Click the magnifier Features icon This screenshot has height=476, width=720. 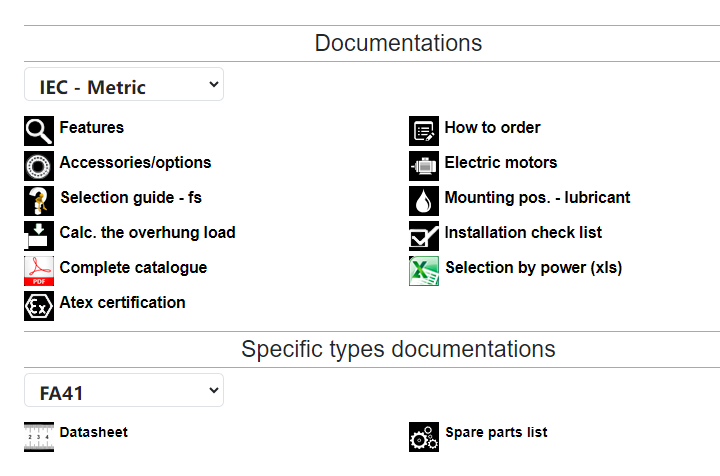coord(39,131)
